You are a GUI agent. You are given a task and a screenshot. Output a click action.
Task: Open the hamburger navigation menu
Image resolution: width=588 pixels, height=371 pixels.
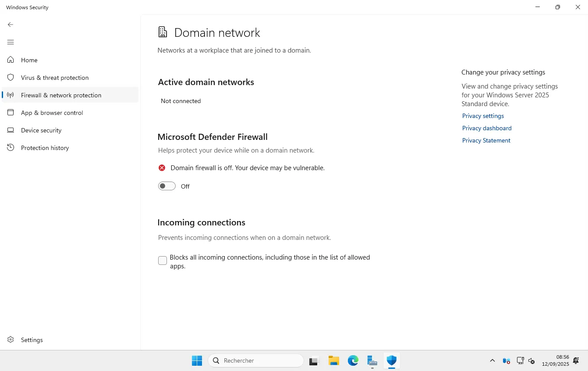(11, 42)
